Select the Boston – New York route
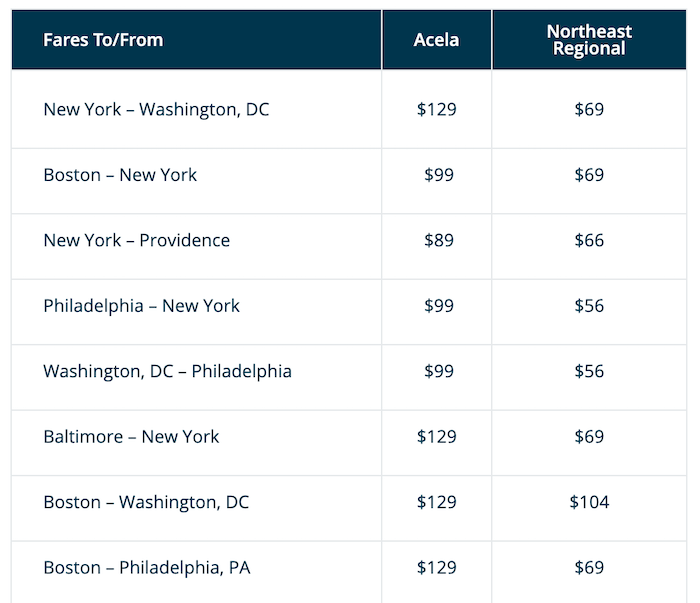Viewport: 700px width, 603px height. point(120,175)
